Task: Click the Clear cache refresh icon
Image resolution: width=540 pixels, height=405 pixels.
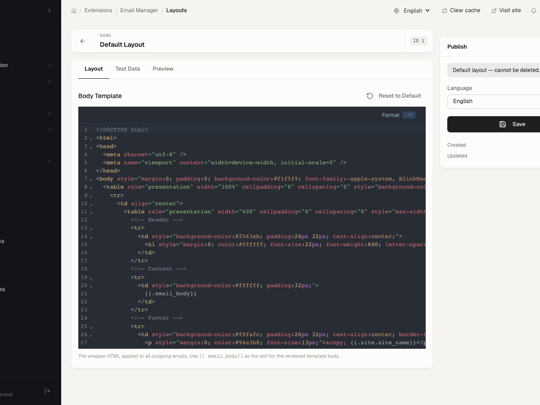Action: point(444,11)
